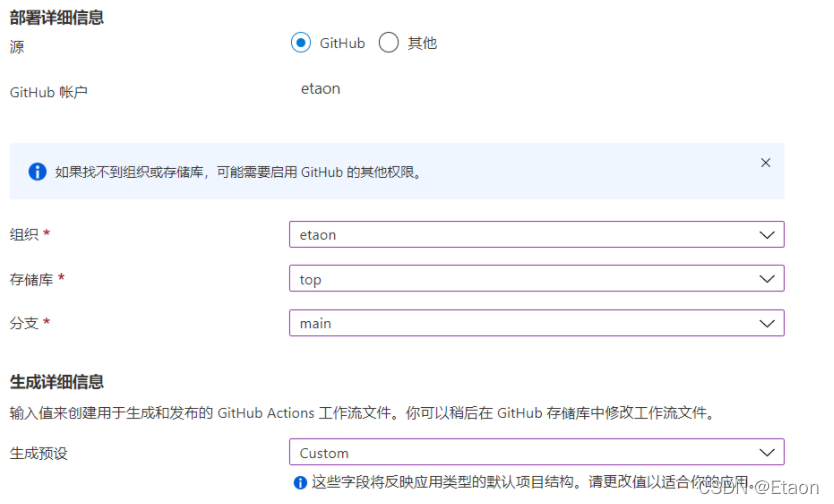The width and height of the screenshot is (834, 504).
Task: Click the GitHub account name etaon
Action: (x=320, y=89)
